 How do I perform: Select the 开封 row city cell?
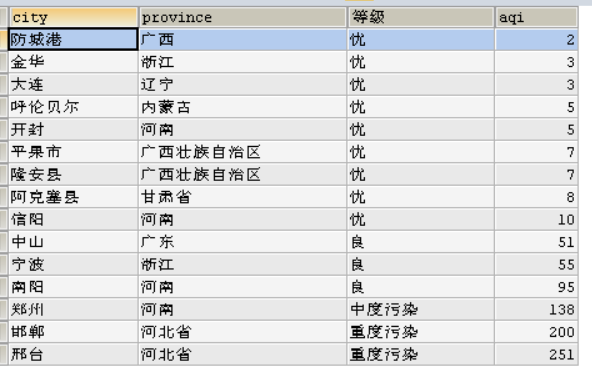coord(73,129)
